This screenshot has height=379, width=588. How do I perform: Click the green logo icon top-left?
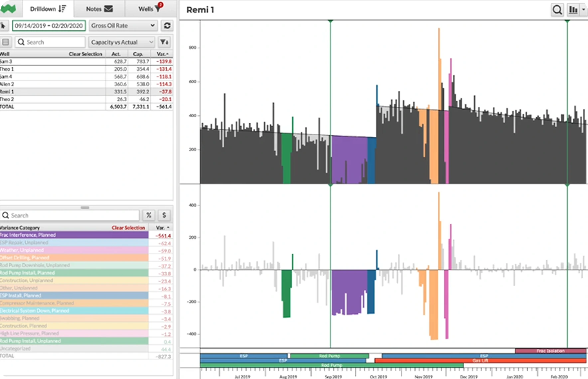8,9
